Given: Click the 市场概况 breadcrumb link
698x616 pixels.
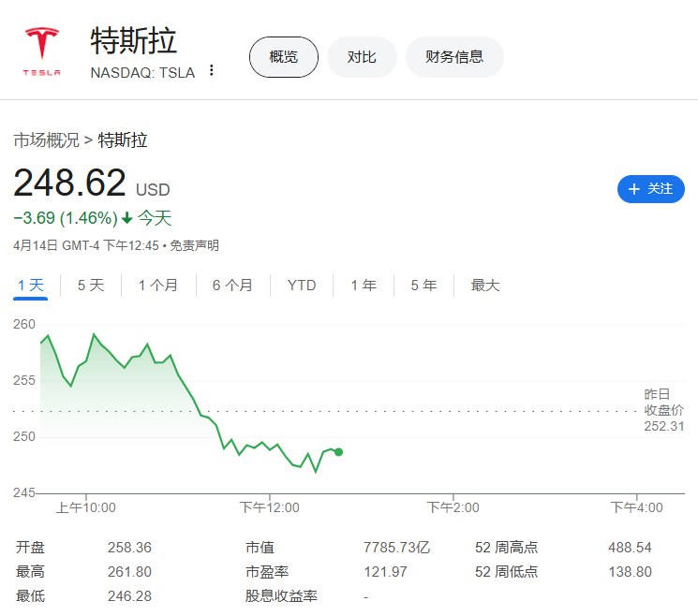Looking at the screenshot, I should pyautogui.click(x=46, y=140).
